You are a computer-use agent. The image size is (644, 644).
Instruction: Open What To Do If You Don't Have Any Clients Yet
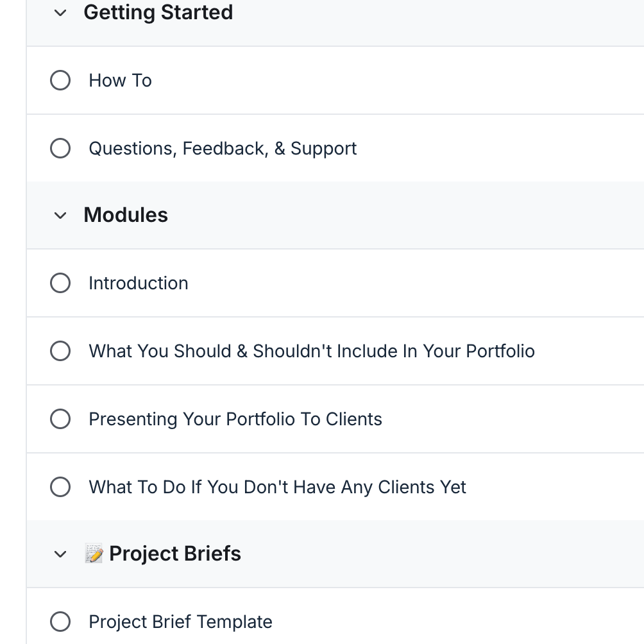click(276, 487)
